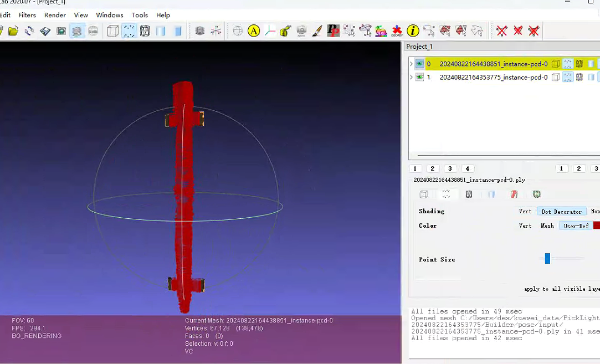Image resolution: width=600 pixels, height=364 pixels.
Task: Hide layer 0 using its eye icon
Action: point(419,64)
